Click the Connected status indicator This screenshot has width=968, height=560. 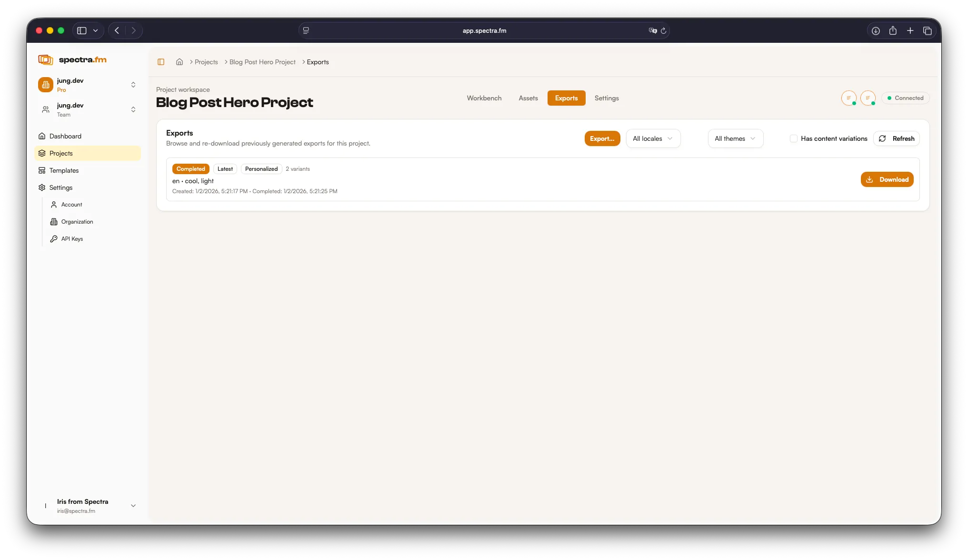pyautogui.click(x=906, y=98)
